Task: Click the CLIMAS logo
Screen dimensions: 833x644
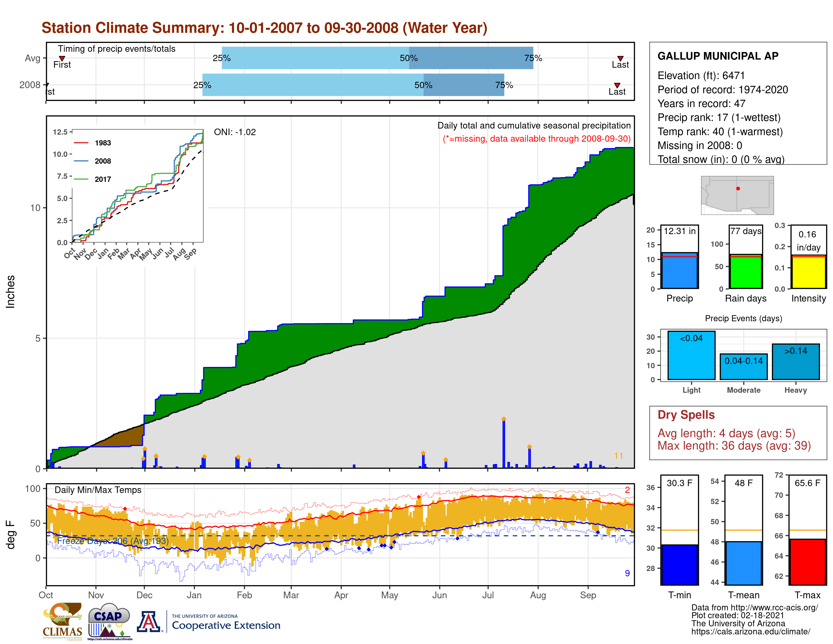Action: pos(63,621)
